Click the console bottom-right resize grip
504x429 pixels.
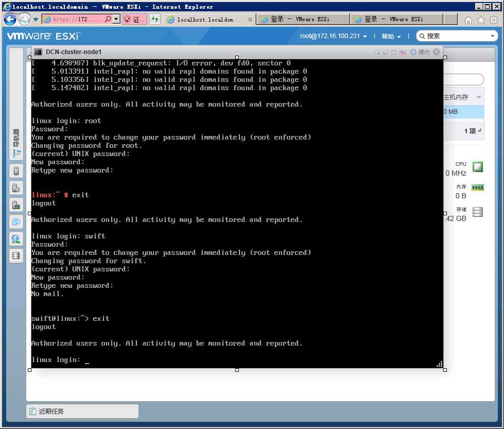[x=440, y=364]
